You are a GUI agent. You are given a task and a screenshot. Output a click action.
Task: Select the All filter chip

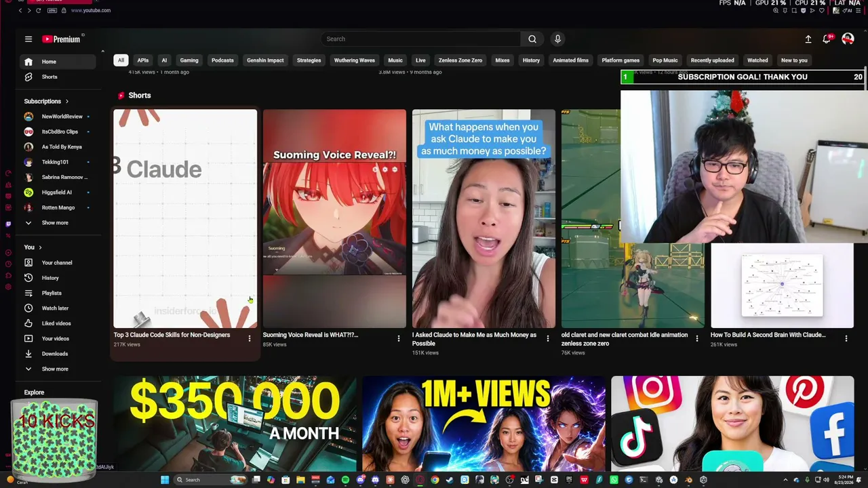pos(121,60)
